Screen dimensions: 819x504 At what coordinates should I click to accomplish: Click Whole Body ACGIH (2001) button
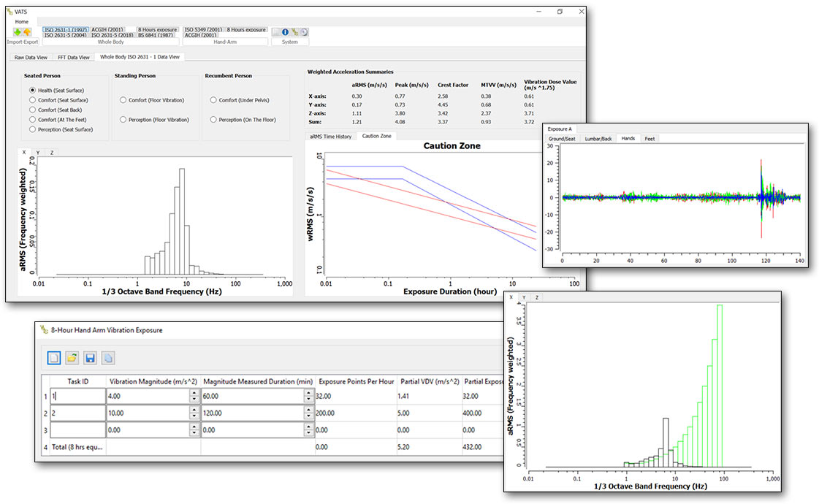(x=107, y=30)
